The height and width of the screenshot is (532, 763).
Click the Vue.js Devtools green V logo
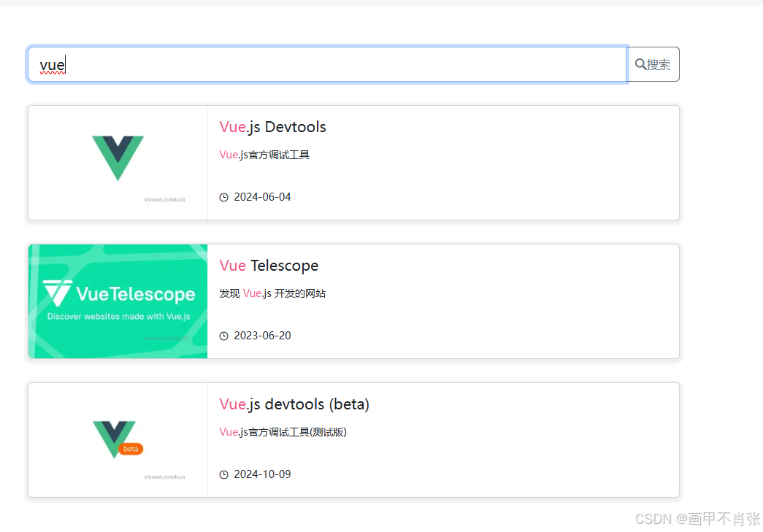[x=117, y=155]
